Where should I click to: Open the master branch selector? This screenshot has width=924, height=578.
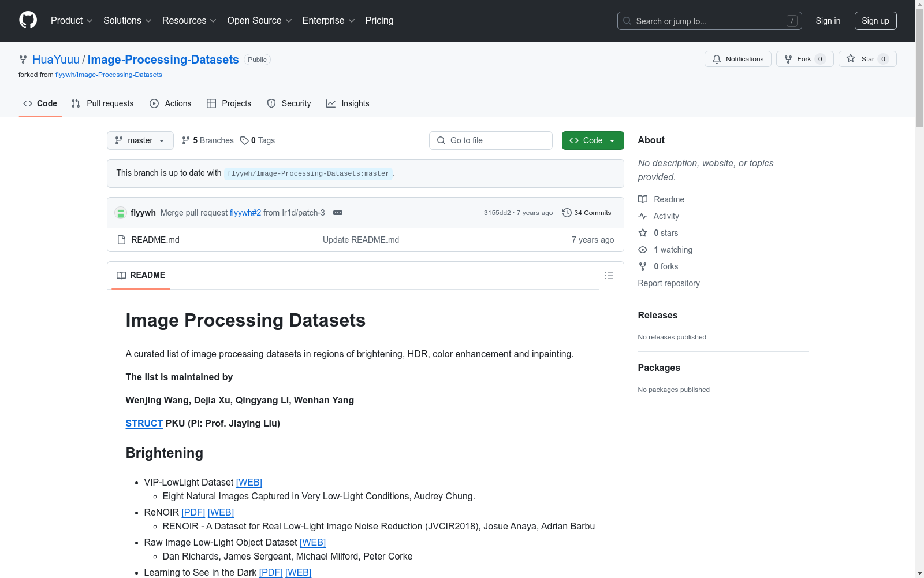(x=140, y=140)
